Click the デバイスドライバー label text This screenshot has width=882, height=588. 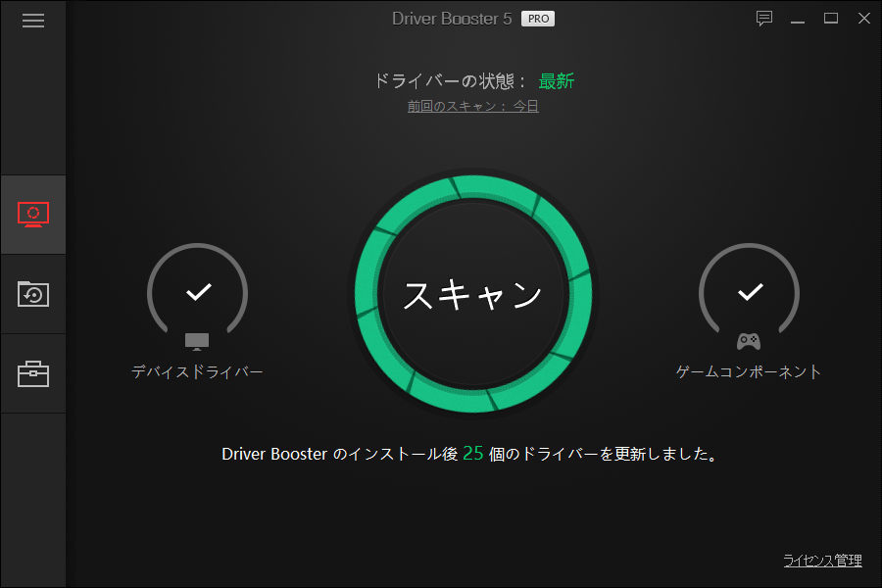pos(197,372)
